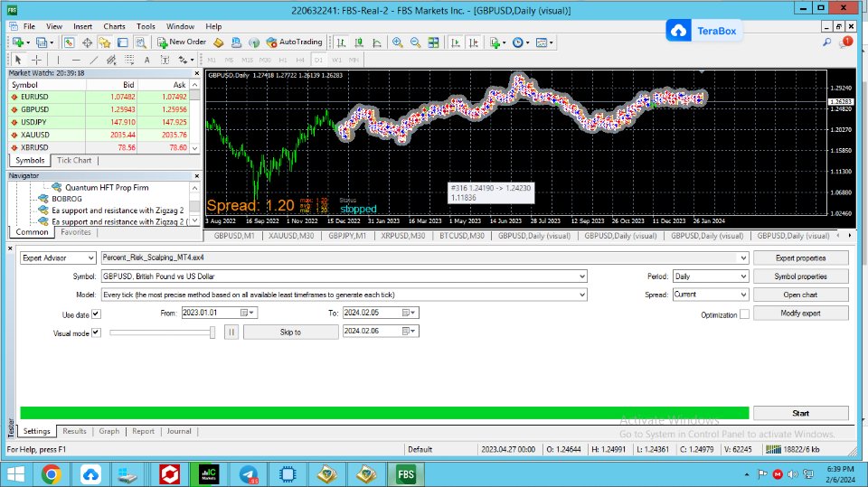Open the Templates icon
Viewport: 868px width, 487px height.
543,42
